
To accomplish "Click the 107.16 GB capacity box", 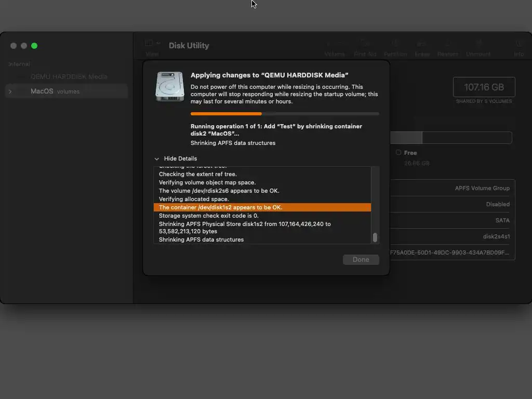I will coord(484,87).
